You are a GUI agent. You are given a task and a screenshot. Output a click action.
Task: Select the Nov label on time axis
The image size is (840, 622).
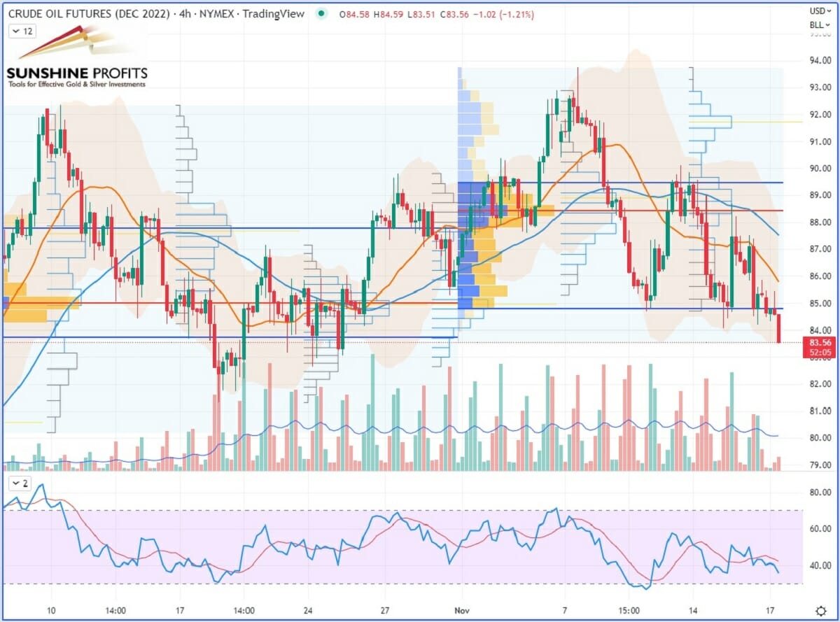point(462,610)
